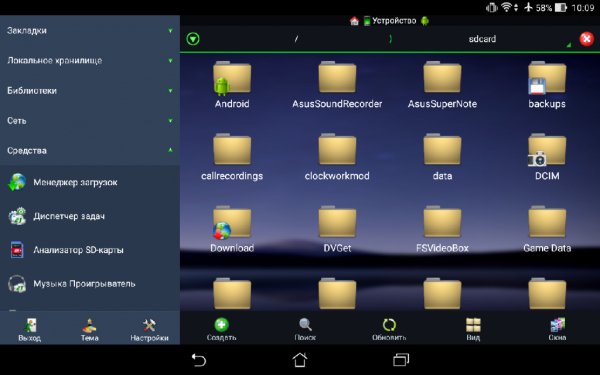Tap the Android back navigation button
This screenshot has height=375, width=600.
pyautogui.click(x=199, y=360)
